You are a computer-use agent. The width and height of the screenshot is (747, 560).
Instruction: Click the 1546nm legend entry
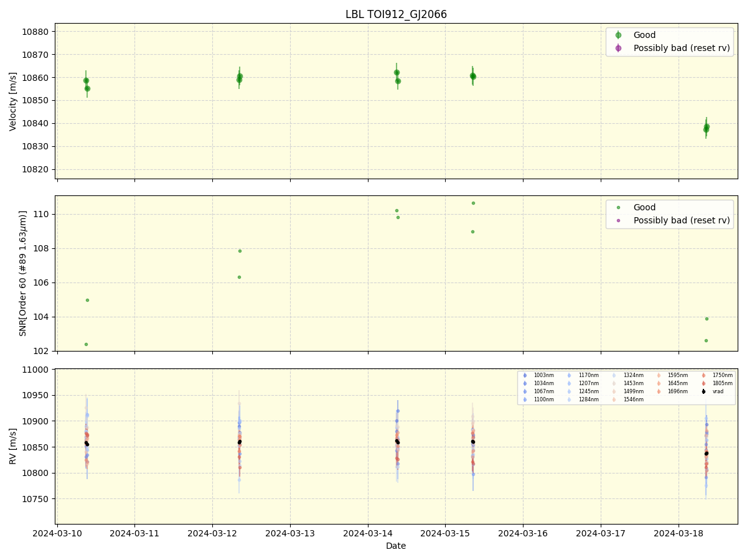[x=628, y=399]
